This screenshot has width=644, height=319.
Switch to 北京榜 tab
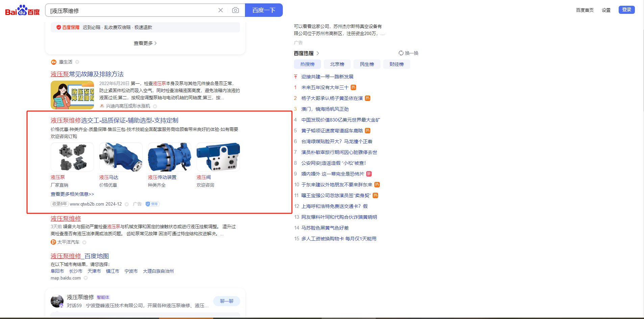[337, 64]
